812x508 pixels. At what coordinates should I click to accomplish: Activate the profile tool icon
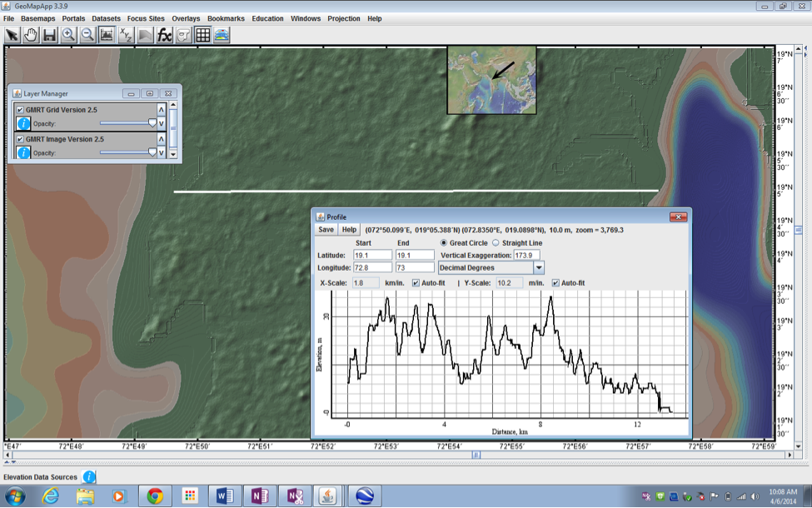click(107, 35)
